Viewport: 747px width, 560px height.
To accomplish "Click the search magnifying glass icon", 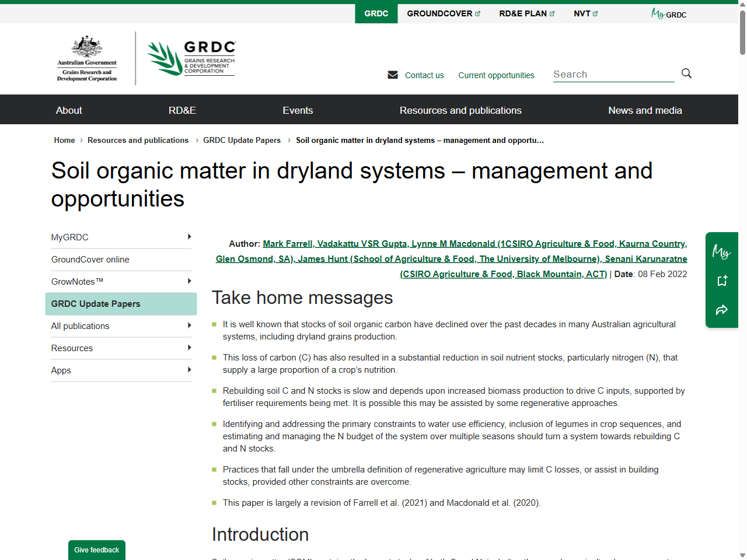I will tap(686, 73).
